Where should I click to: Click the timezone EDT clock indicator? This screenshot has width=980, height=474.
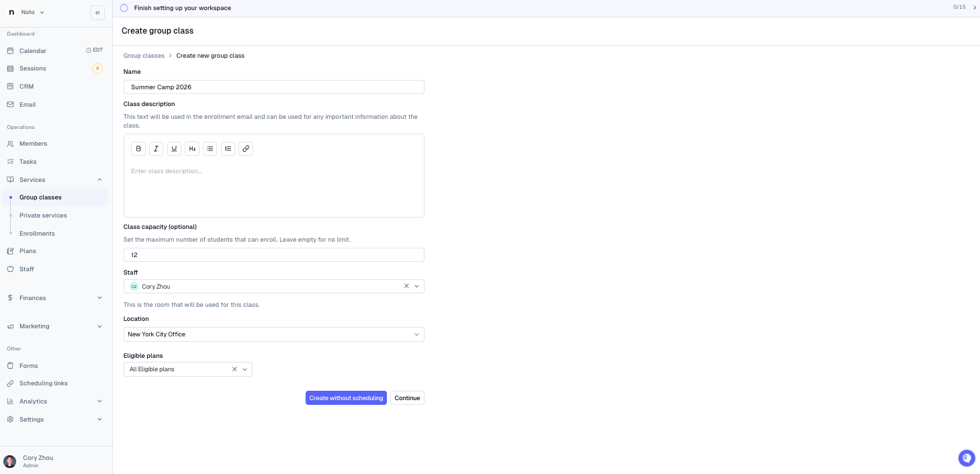(x=94, y=50)
